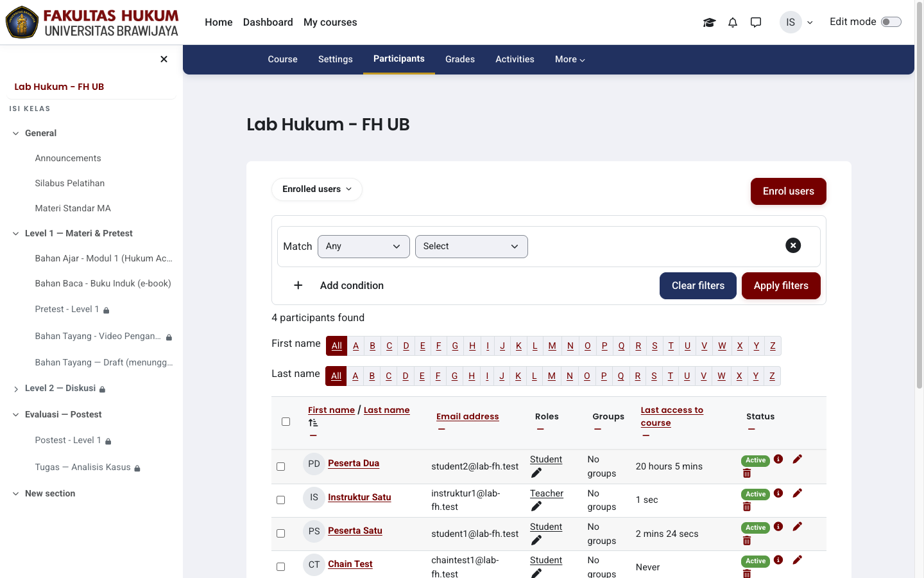Open Materi Standar MA in course index
Screen dimensions: 924x578
click(73, 209)
